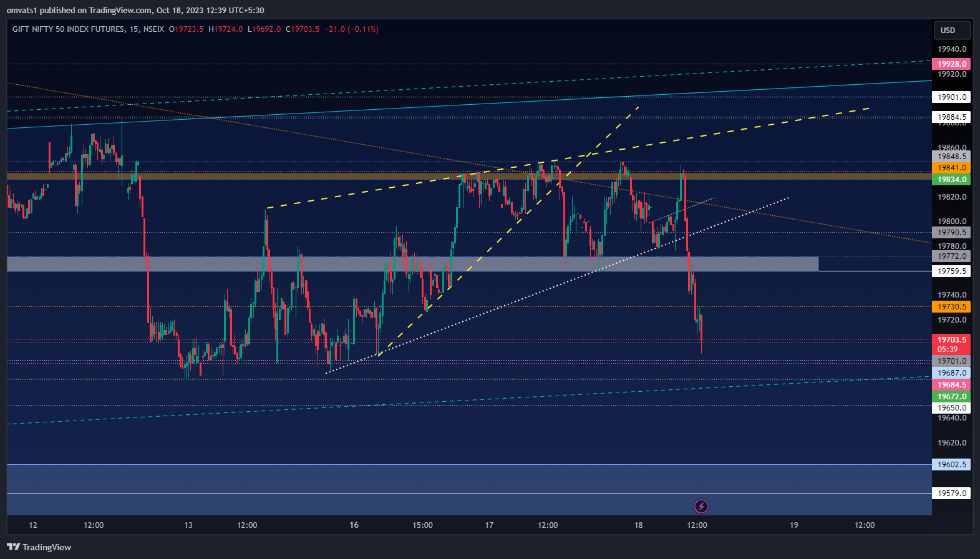980x559 pixels.
Task: Select the close value C19703.5 in legend
Action: [x=303, y=29]
